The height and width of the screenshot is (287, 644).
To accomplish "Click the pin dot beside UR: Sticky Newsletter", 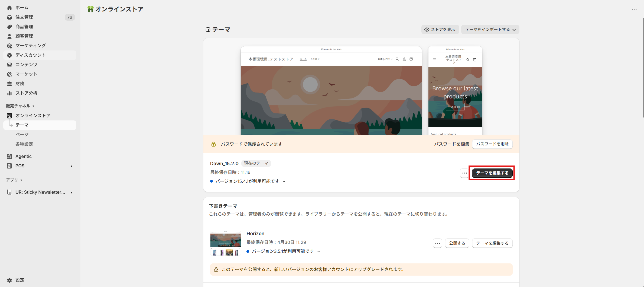I will (71, 193).
